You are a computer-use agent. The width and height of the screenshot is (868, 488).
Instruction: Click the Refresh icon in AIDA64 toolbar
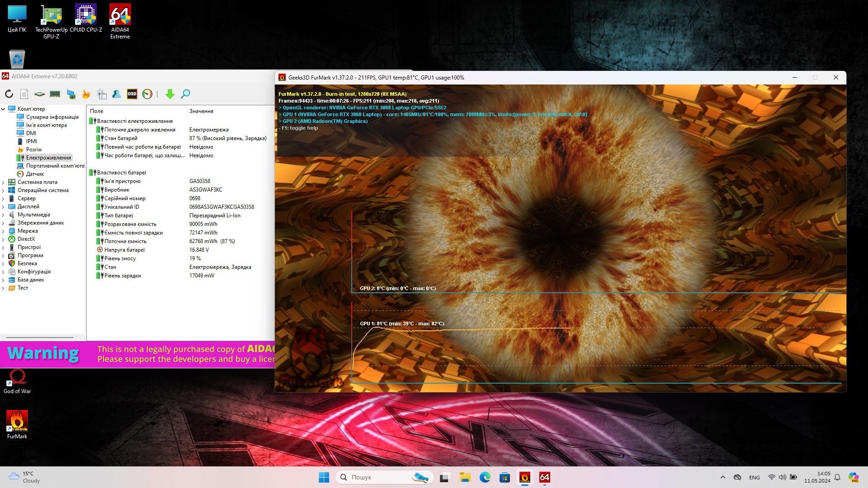click(x=9, y=94)
